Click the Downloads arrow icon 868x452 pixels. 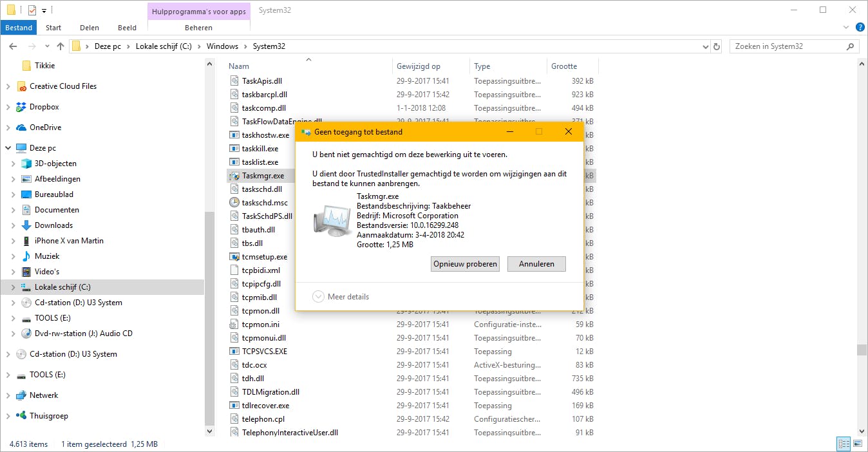click(26, 225)
